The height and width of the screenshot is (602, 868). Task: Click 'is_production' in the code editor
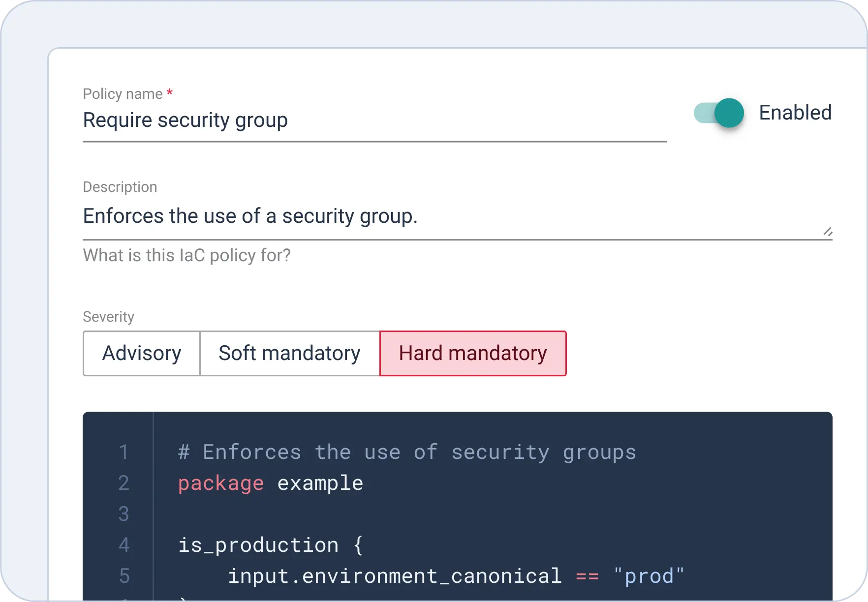pos(258,545)
